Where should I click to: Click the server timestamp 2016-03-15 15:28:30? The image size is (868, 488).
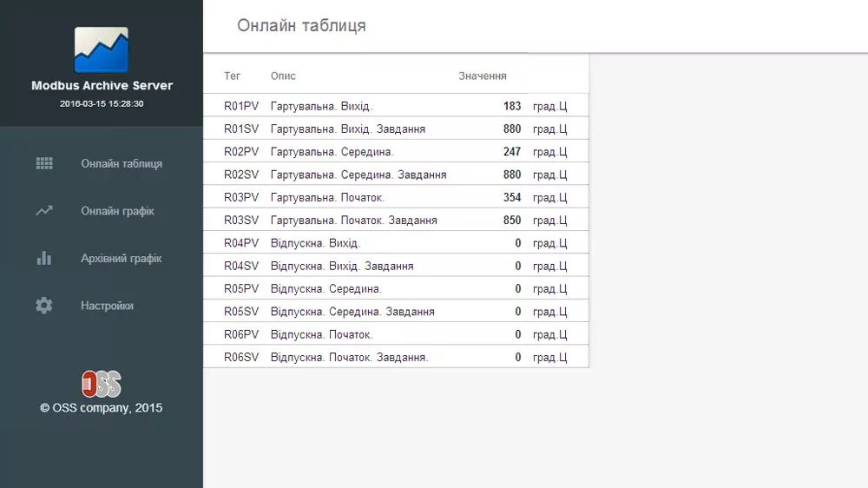(x=102, y=103)
